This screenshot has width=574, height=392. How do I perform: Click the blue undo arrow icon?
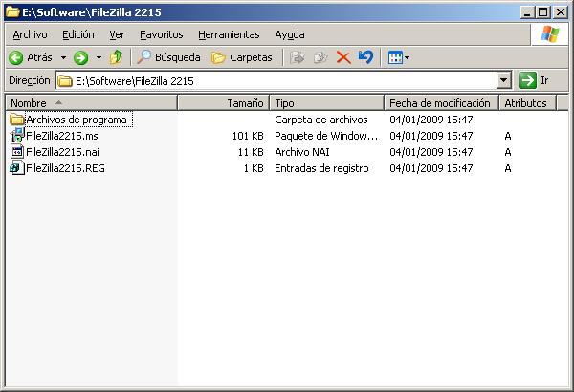coord(365,57)
